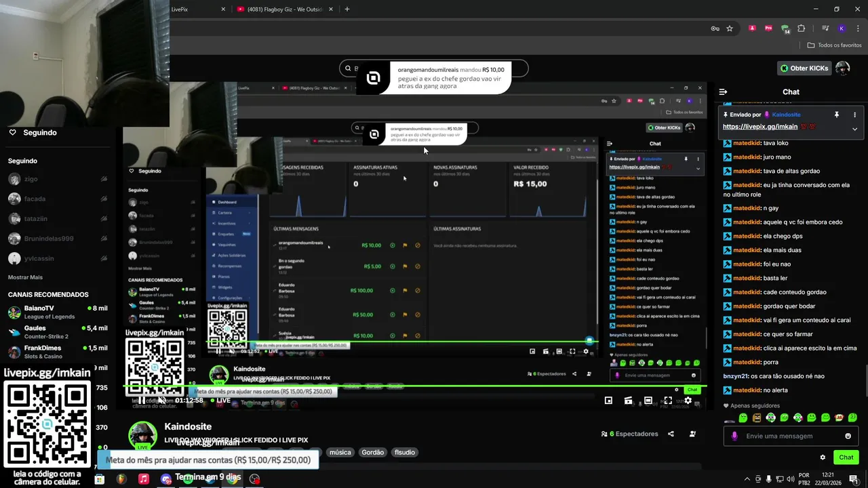Open the pinned message three-dot options
Screen dimensions: 868x488
click(x=854, y=115)
